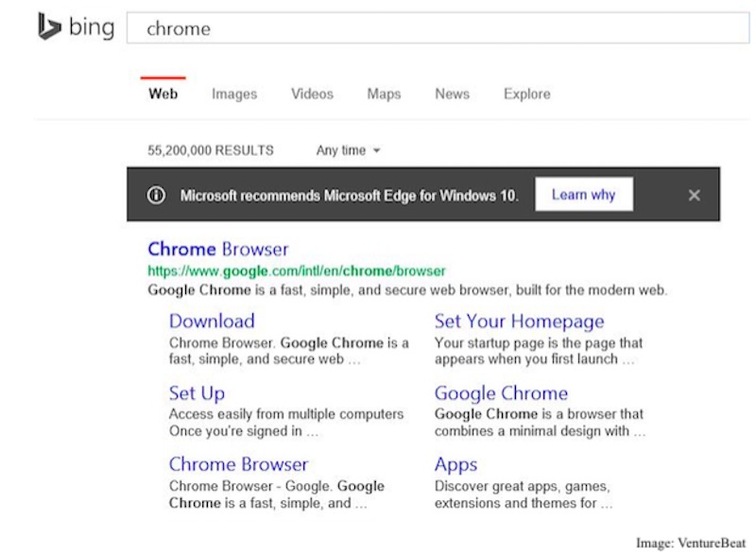Open the Download sublink
756x555 pixels.
(212, 321)
